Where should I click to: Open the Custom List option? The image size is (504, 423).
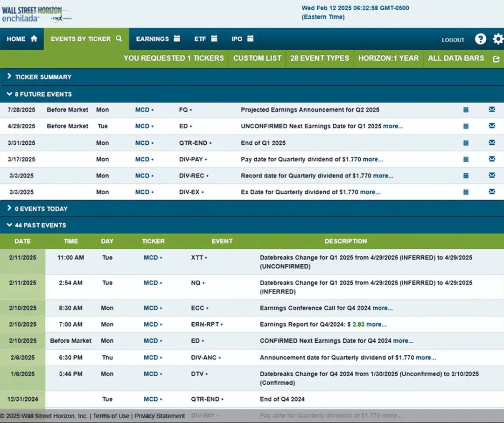coord(257,58)
